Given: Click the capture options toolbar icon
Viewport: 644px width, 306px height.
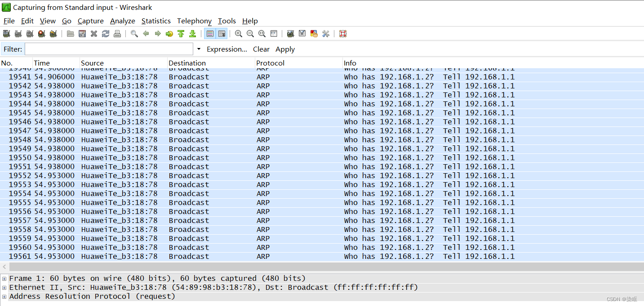Looking at the screenshot, I should tap(18, 34).
